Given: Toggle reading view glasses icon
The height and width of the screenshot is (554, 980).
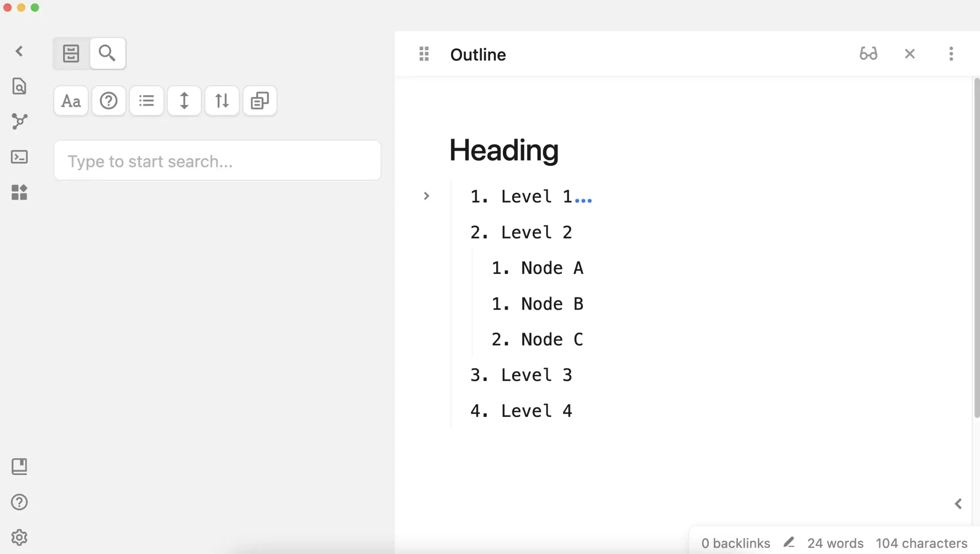Looking at the screenshot, I should [x=868, y=54].
